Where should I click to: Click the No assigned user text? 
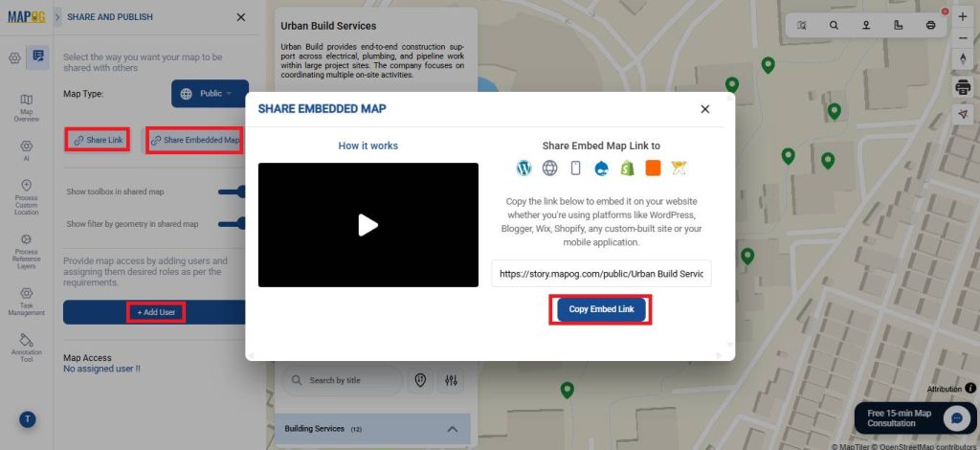101,369
